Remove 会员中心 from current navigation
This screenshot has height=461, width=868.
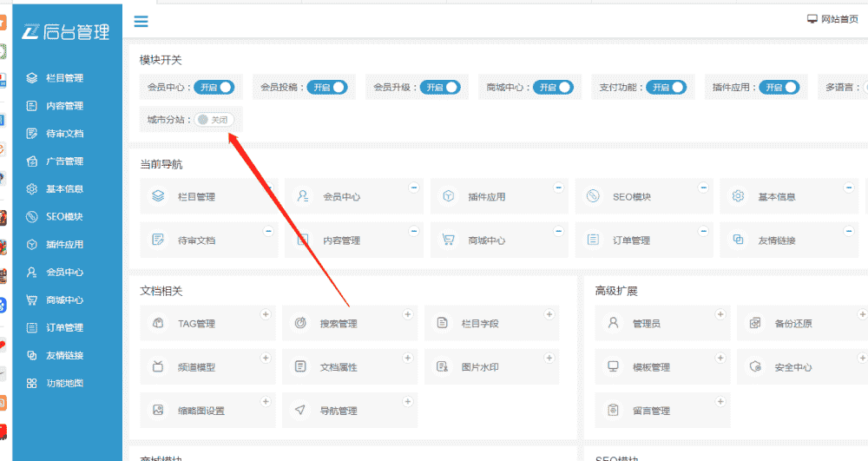pyautogui.click(x=414, y=188)
